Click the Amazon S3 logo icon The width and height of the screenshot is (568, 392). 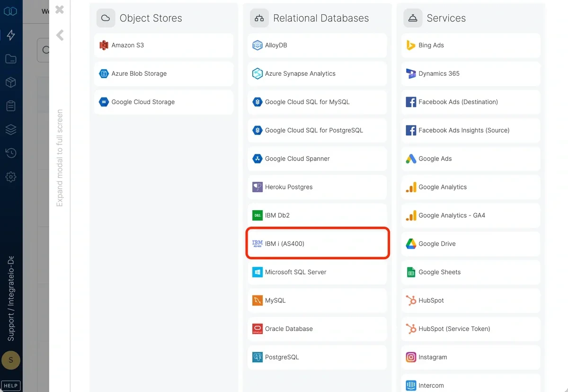click(x=104, y=45)
